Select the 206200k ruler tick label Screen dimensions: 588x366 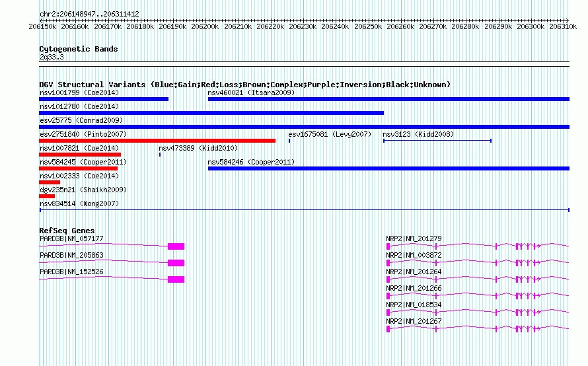pos(205,26)
